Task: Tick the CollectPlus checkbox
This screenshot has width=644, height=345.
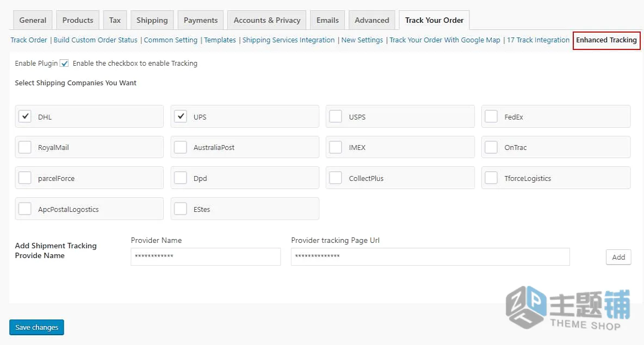Action: coord(336,178)
